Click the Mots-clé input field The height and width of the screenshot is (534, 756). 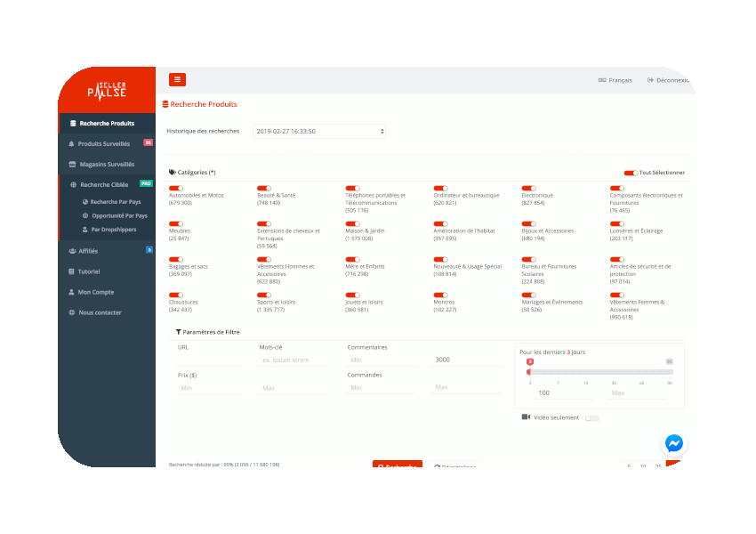(x=292, y=360)
